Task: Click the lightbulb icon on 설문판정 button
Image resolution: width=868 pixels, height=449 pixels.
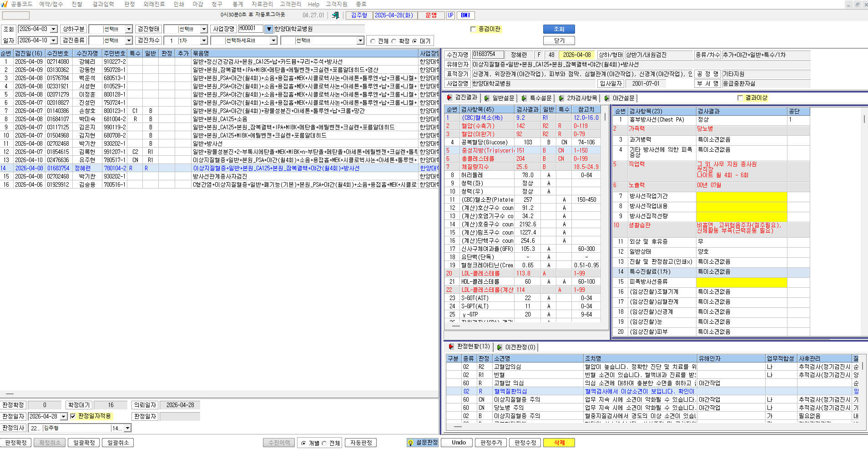Action: [411, 443]
